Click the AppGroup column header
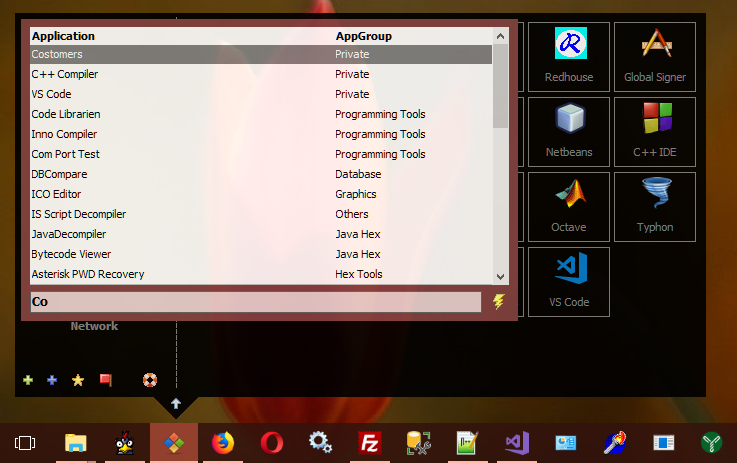The width and height of the screenshot is (737, 463). pos(363,36)
